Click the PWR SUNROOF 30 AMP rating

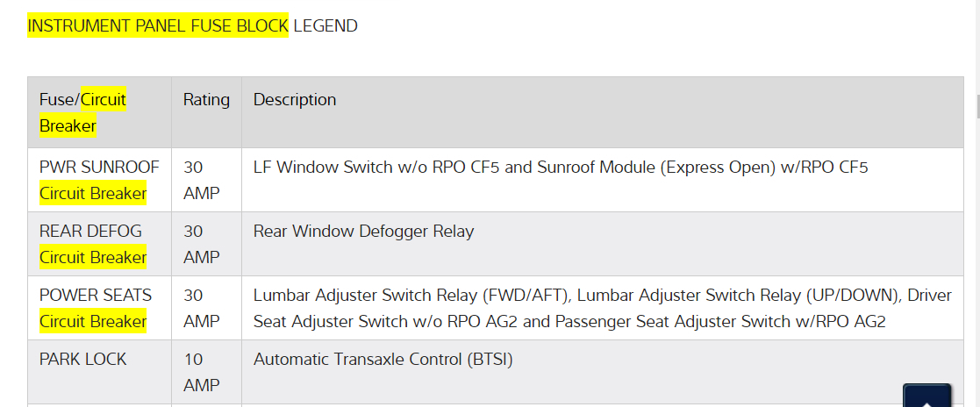[x=201, y=180]
